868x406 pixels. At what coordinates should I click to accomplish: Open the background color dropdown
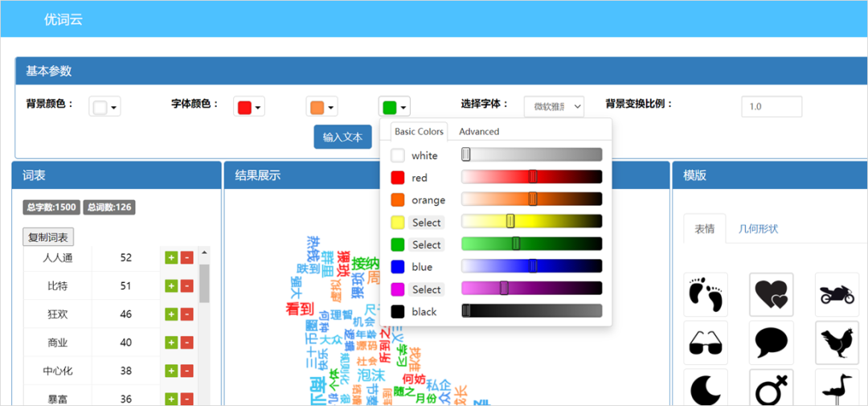tap(104, 108)
